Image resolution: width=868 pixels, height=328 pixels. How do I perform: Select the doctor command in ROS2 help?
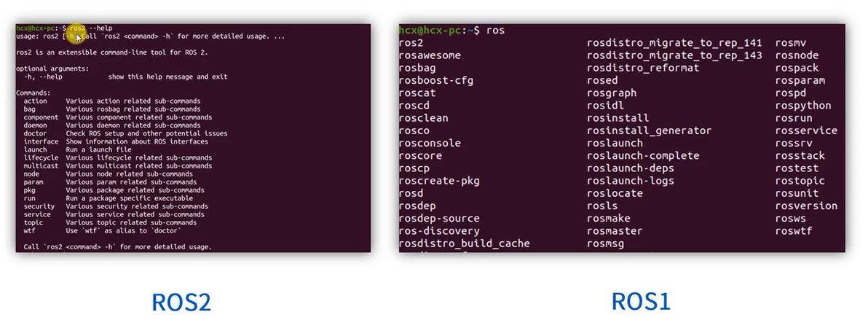pyautogui.click(x=35, y=133)
